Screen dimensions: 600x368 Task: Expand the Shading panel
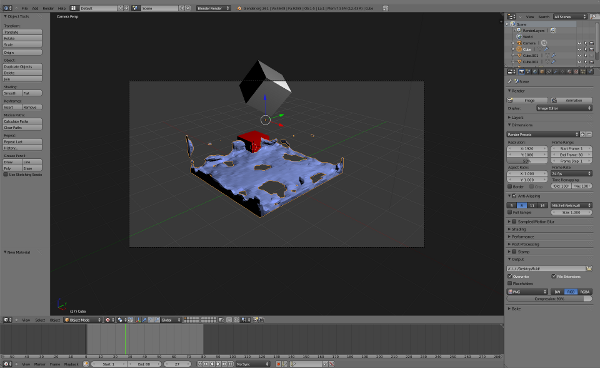[519, 229]
